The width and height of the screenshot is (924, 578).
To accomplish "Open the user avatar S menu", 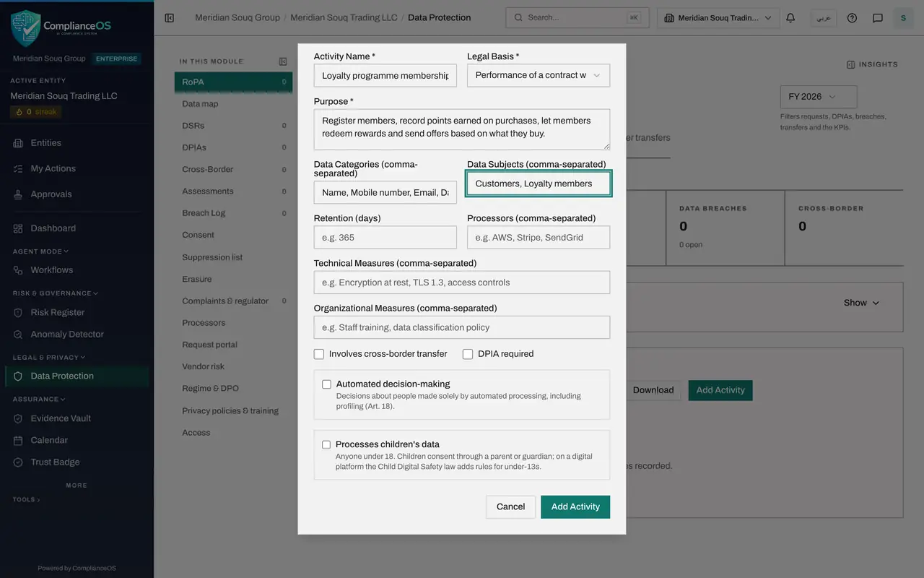I will [903, 18].
